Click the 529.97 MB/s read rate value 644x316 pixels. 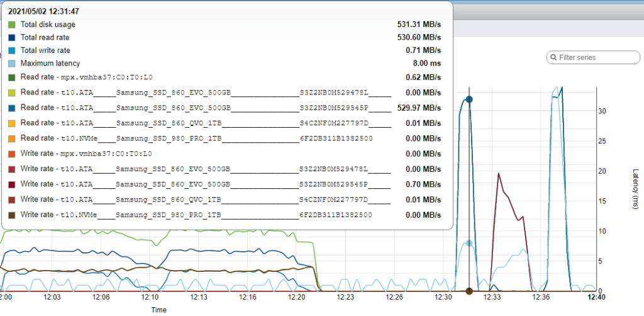tap(418, 108)
